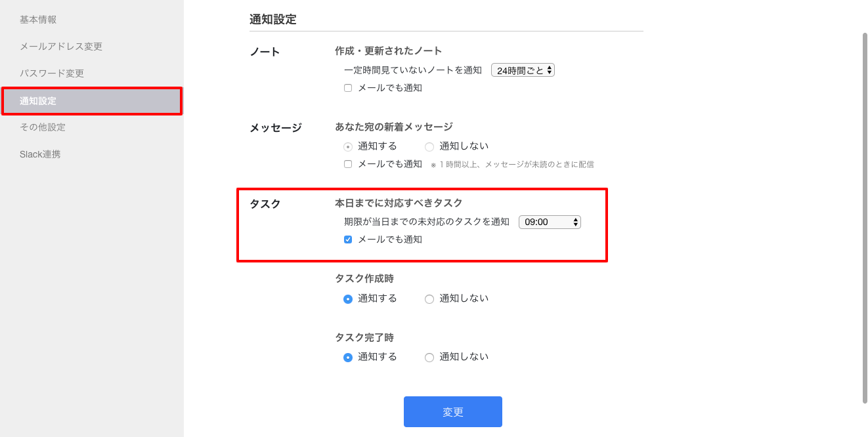Choose 通知しない for あなた宛の新着メッセージ

[429, 146]
